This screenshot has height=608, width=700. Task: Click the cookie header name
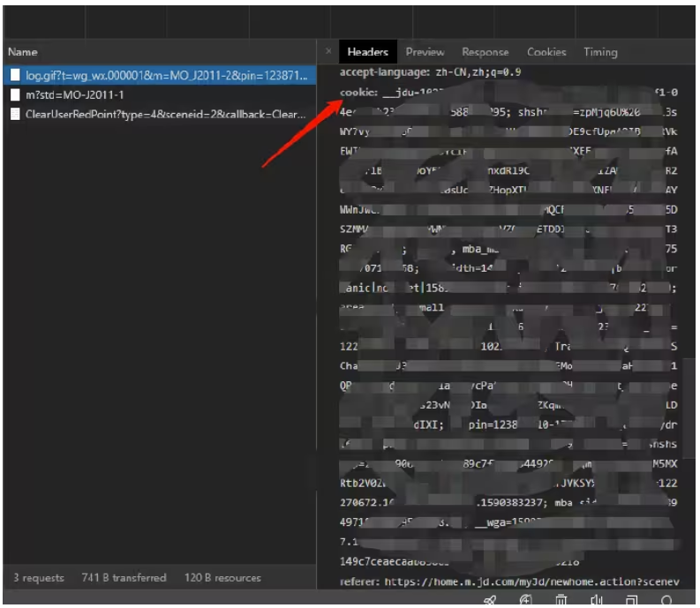click(358, 92)
